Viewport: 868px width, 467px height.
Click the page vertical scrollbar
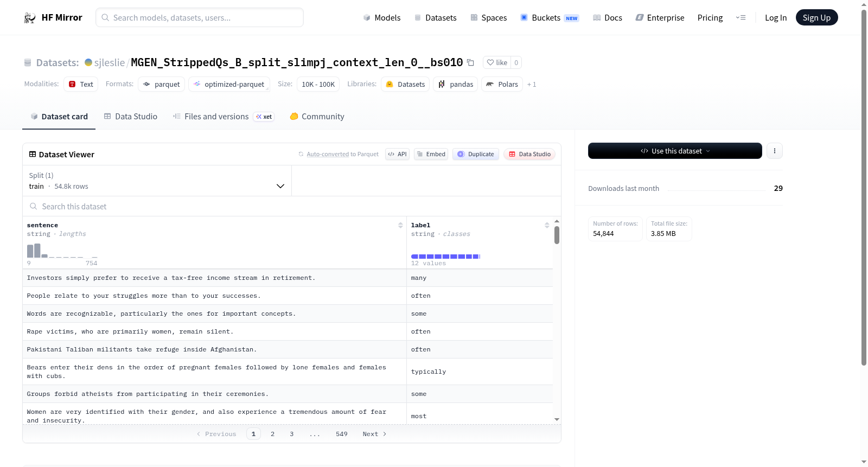(x=864, y=187)
